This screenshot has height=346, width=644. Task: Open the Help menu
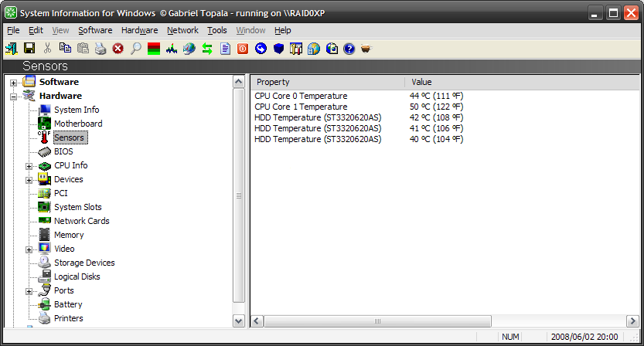283,30
